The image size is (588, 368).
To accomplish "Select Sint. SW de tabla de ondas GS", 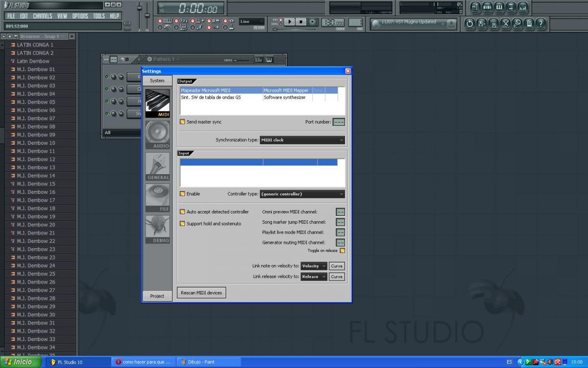I will click(x=211, y=97).
